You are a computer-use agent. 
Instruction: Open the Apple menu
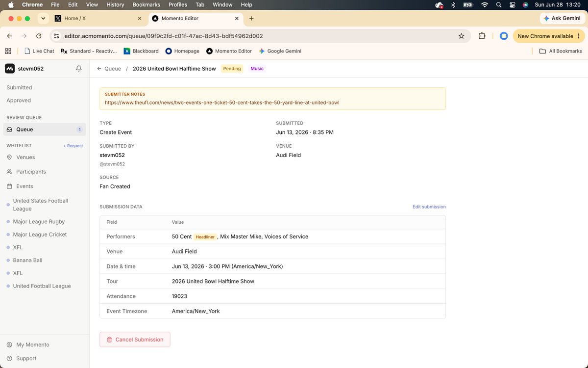coord(11,4)
